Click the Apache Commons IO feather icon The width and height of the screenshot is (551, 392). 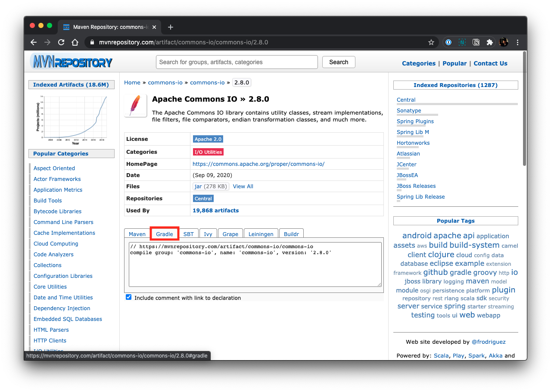pyautogui.click(x=135, y=106)
